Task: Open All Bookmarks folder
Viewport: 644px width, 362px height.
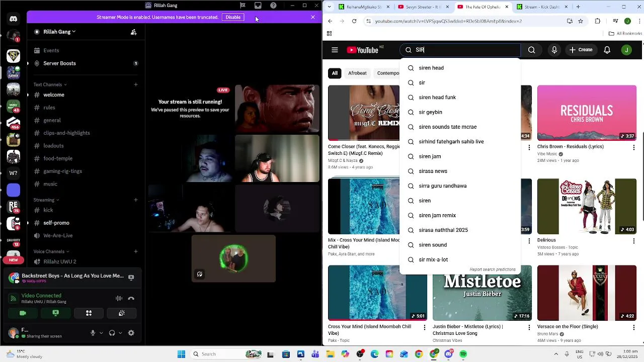Action: (x=625, y=34)
